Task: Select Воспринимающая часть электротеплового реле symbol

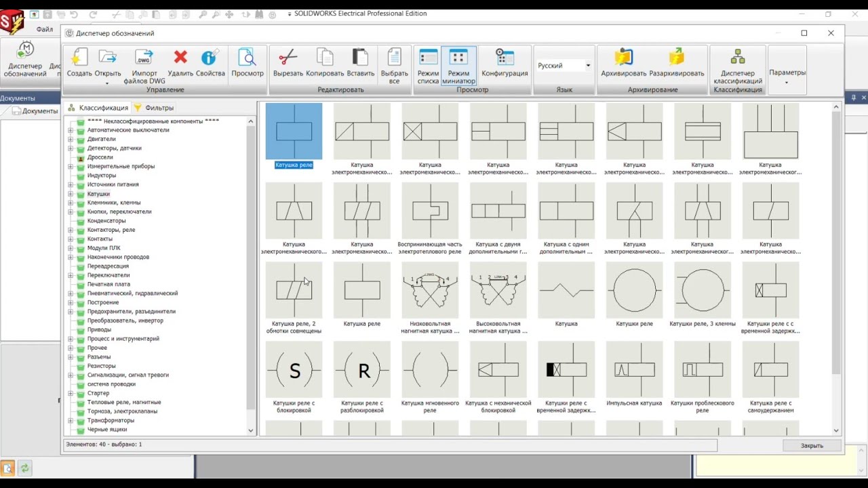Action: 430,218
